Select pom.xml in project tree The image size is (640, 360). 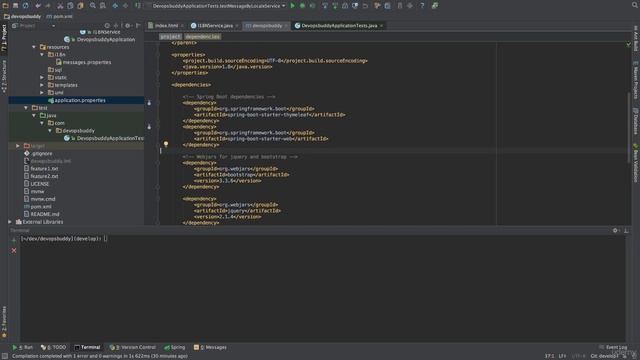38,207
